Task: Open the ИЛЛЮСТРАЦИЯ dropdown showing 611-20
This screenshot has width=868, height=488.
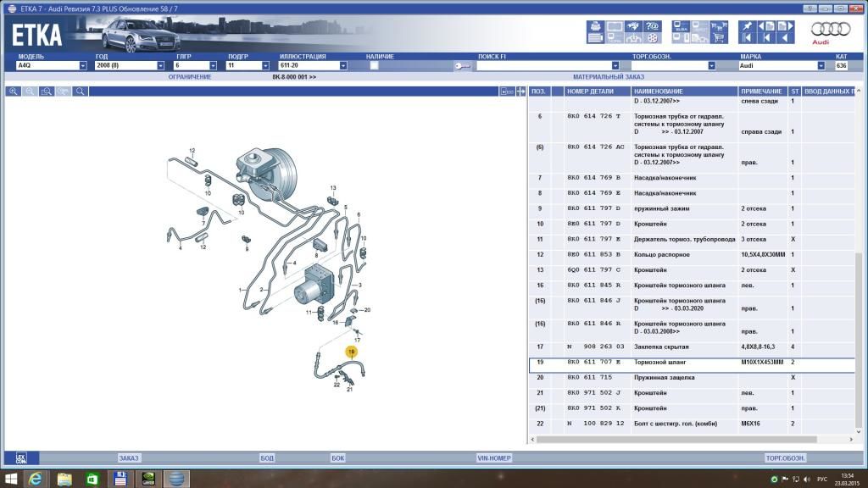Action: [x=342, y=65]
